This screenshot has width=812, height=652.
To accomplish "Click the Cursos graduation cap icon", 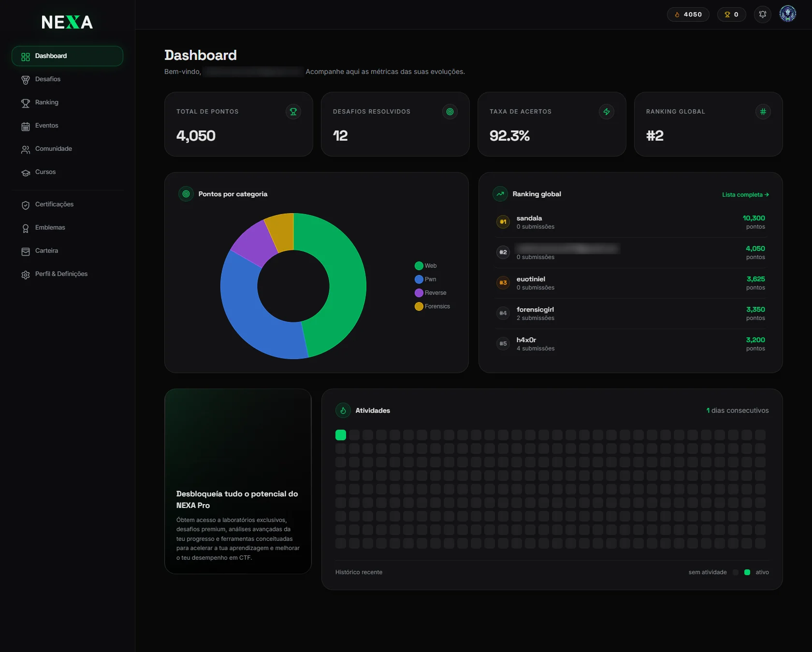I will [26, 173].
